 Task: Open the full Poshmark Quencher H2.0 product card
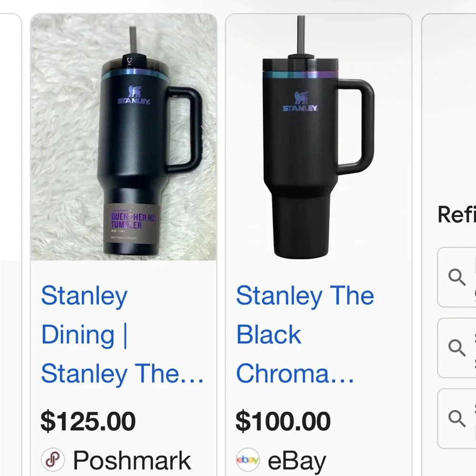(x=125, y=238)
